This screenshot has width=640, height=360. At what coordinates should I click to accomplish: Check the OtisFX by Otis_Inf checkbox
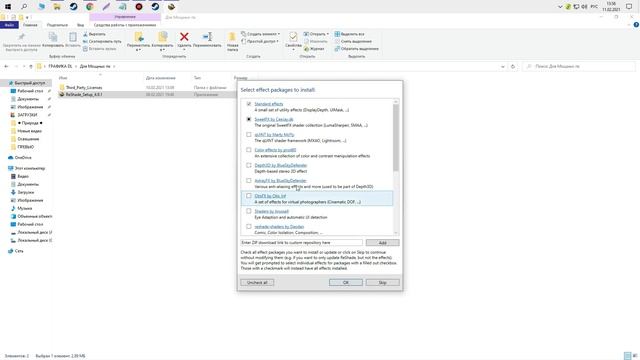coord(249,196)
